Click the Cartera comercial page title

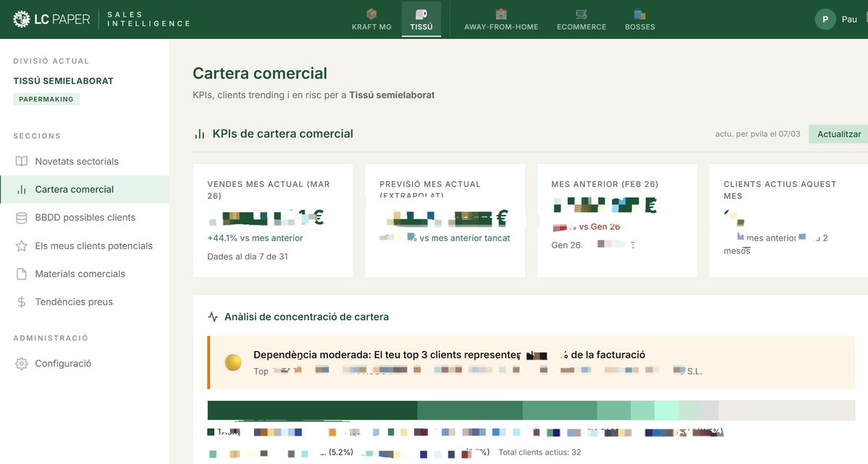click(x=260, y=73)
